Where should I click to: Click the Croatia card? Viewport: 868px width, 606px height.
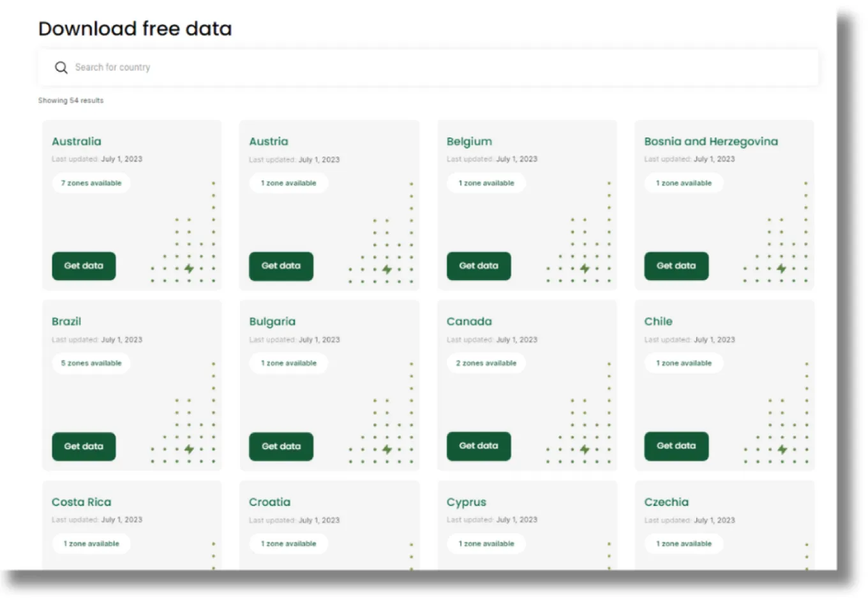[329, 529]
